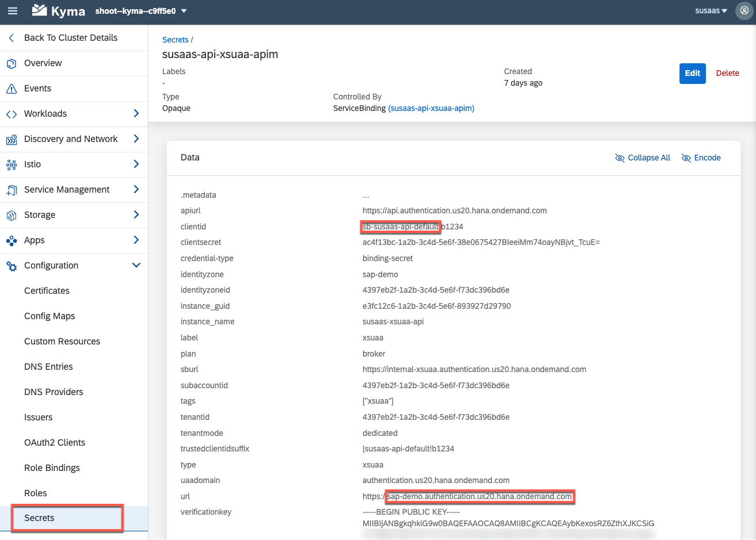
Task: Collapse the Configuration section chevron
Action: (136, 266)
